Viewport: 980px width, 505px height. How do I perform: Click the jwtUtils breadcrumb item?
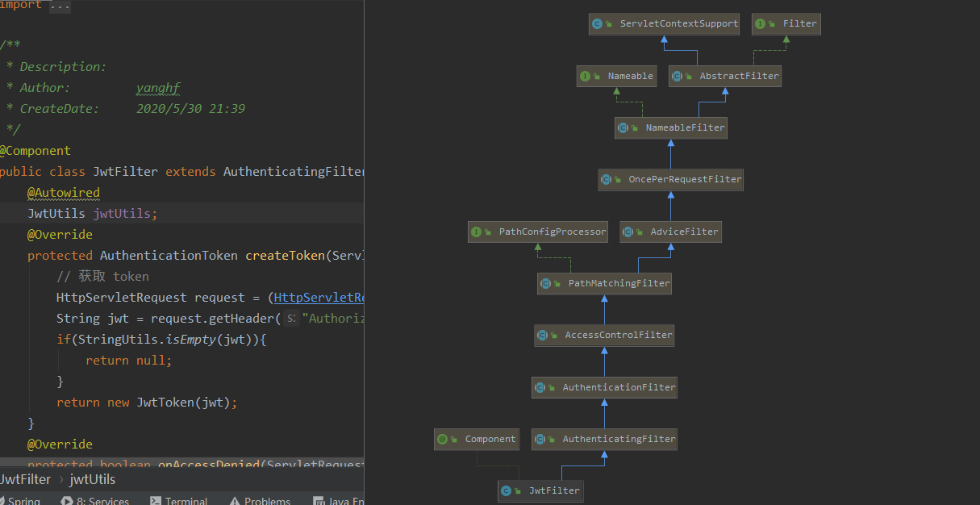coord(92,479)
